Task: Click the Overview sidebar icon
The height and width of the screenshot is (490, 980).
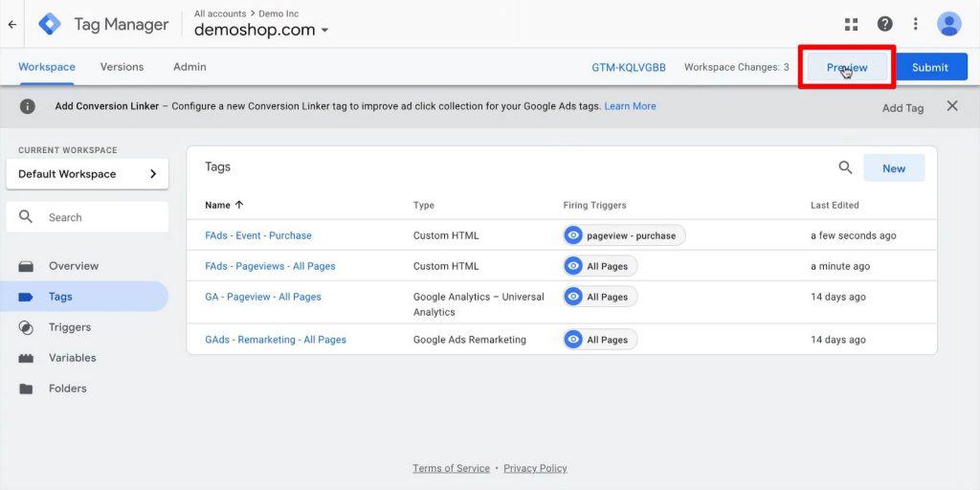Action: 26,266
